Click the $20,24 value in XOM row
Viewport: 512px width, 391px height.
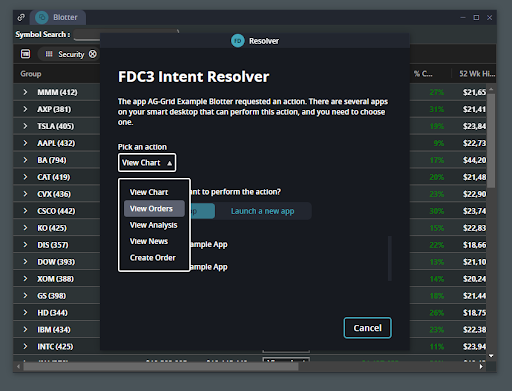pos(474,279)
